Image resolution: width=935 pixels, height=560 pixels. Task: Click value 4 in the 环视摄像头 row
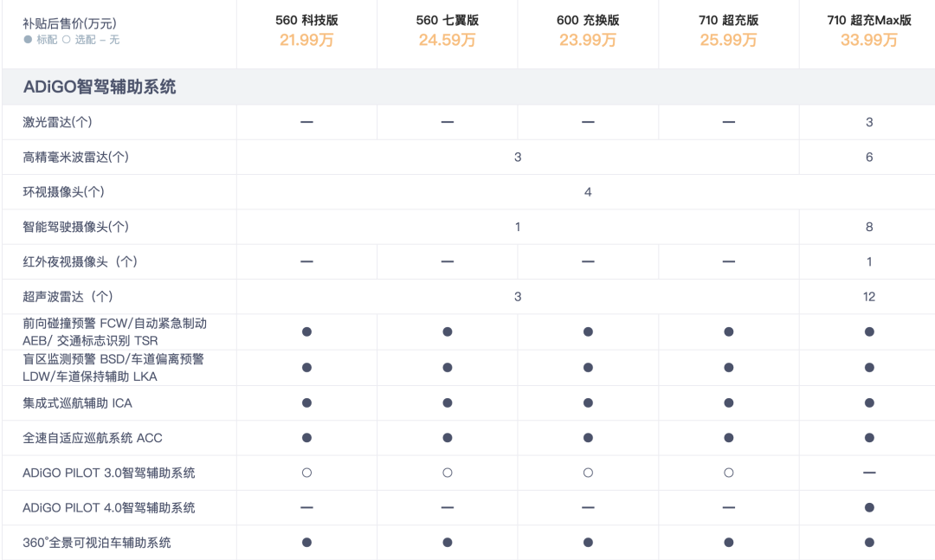coord(588,192)
